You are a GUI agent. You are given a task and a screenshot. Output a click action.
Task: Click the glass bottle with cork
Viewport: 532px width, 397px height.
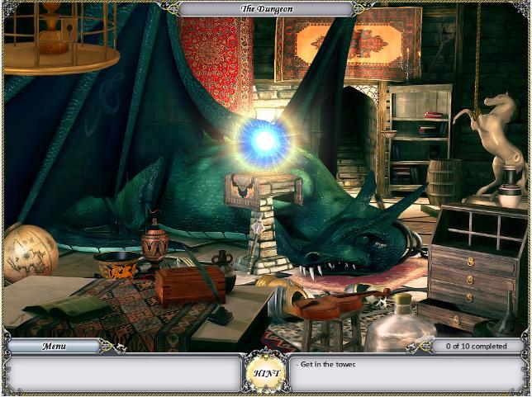[x=401, y=324]
